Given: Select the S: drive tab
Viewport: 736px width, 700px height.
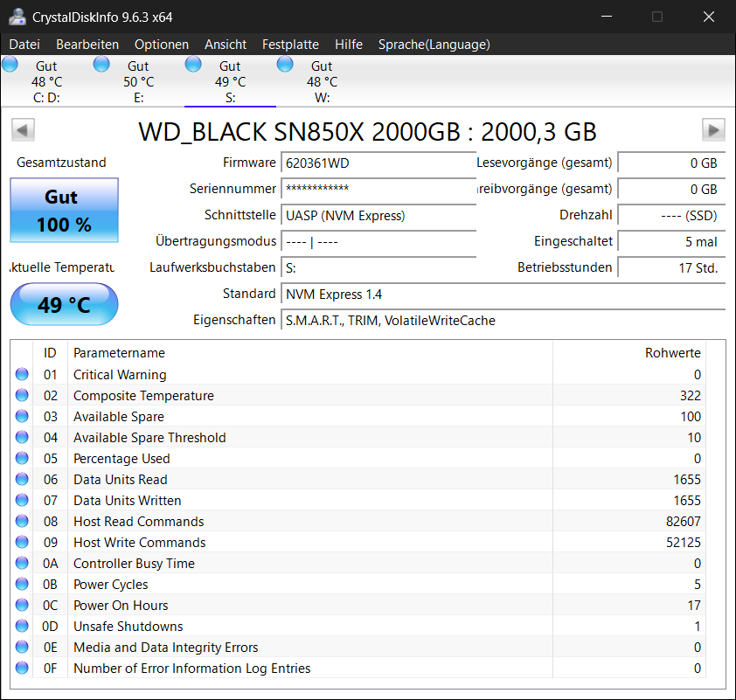Looking at the screenshot, I should coord(230,81).
